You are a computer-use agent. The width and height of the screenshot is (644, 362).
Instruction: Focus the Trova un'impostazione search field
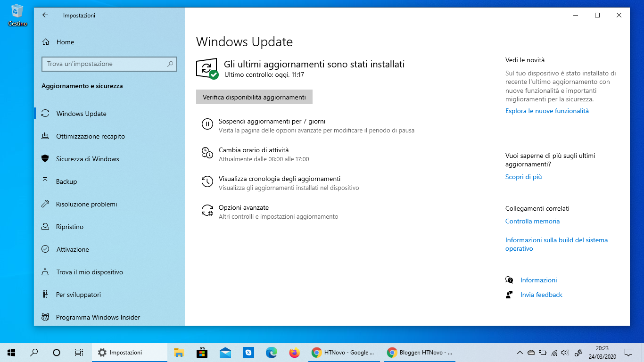(109, 64)
